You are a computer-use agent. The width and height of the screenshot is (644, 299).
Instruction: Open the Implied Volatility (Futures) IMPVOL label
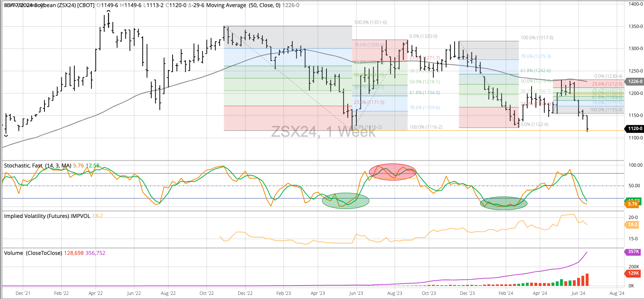pos(47,216)
